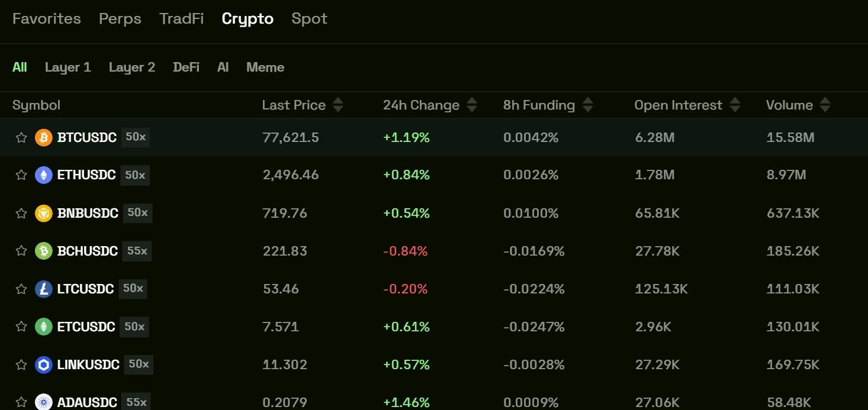This screenshot has width=868, height=410.
Task: Click the Bitcoin Cash icon for BCHUSDC
Action: click(44, 251)
